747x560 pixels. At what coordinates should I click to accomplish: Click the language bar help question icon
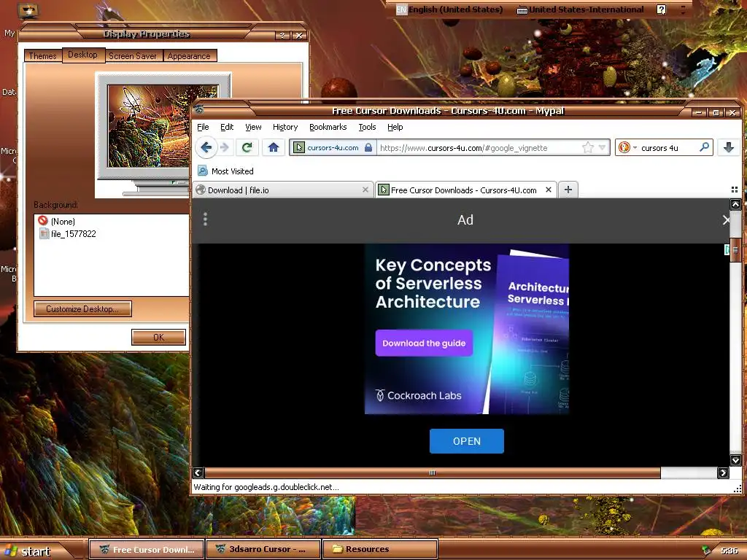(661, 9)
